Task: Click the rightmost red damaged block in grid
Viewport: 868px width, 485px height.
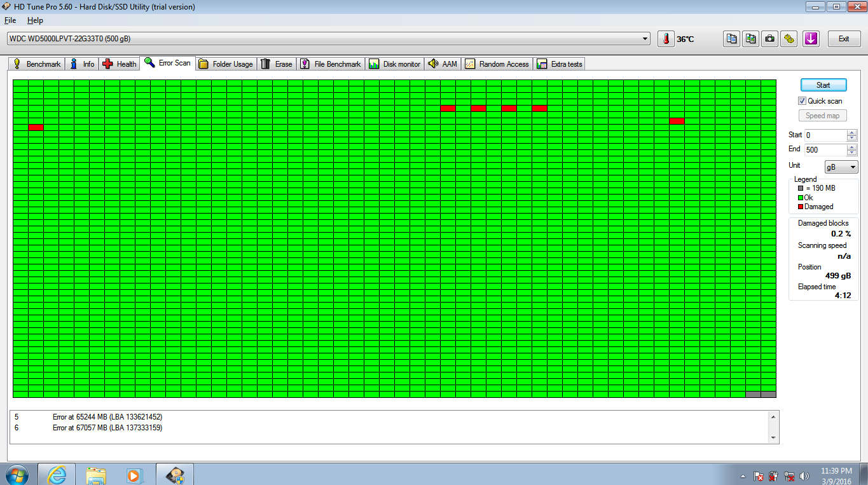Action: (677, 121)
